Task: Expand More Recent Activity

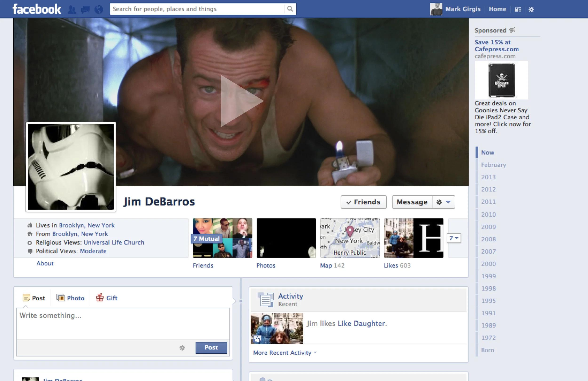Action: (x=285, y=353)
